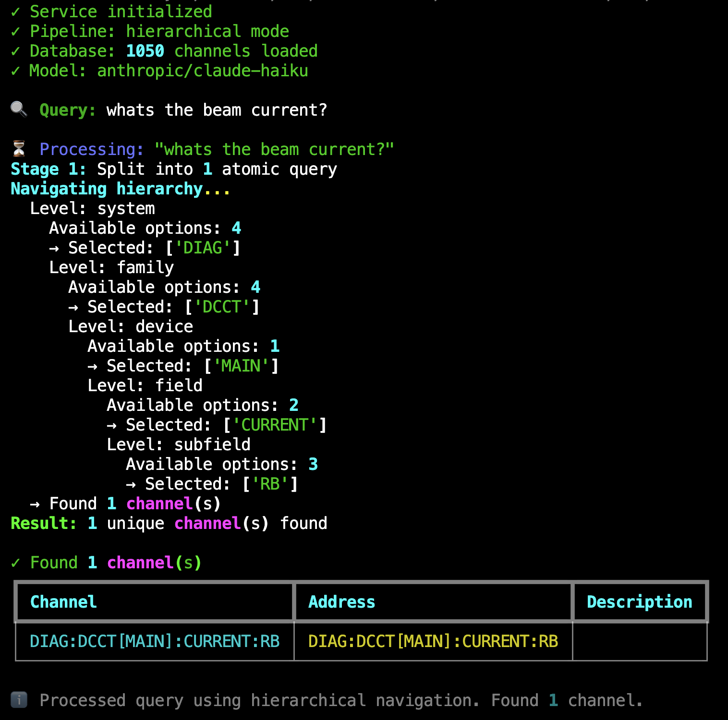The height and width of the screenshot is (720, 728).
Task: Click the arrow before Selected: ['DIAG']
Action: (x=54, y=248)
